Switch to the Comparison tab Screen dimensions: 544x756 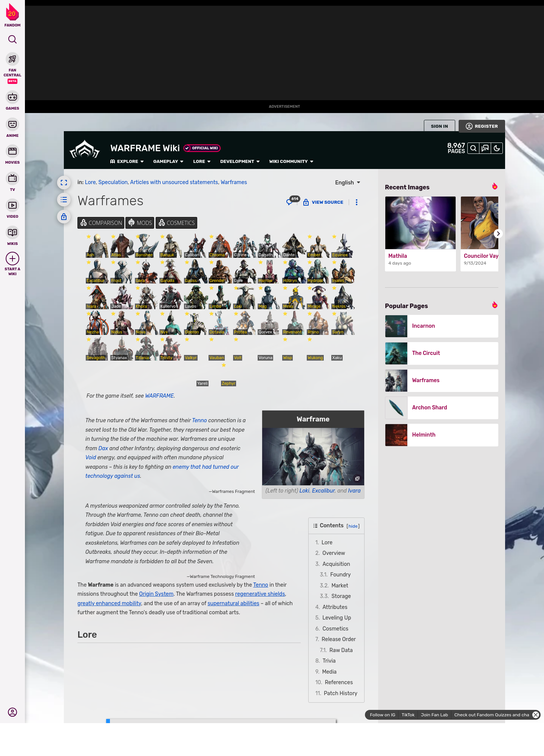tap(101, 223)
